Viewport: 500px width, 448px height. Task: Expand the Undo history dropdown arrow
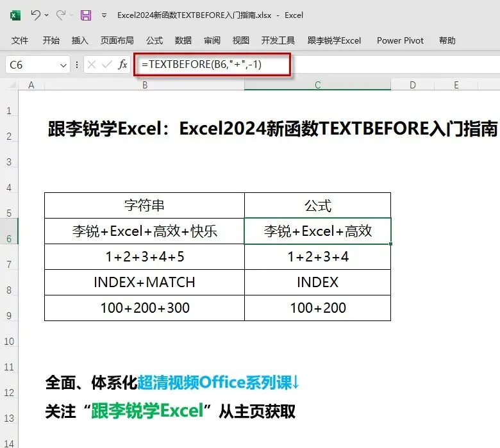click(x=47, y=15)
